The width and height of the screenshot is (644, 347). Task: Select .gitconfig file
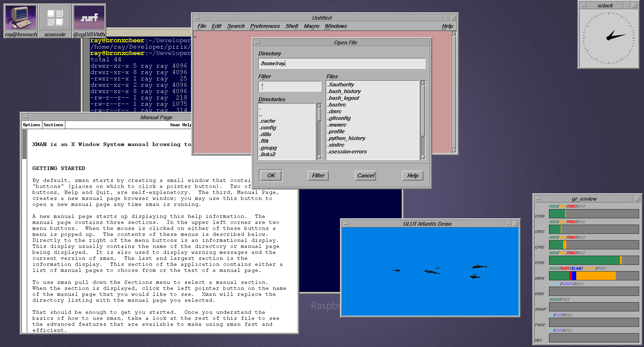coord(372,118)
